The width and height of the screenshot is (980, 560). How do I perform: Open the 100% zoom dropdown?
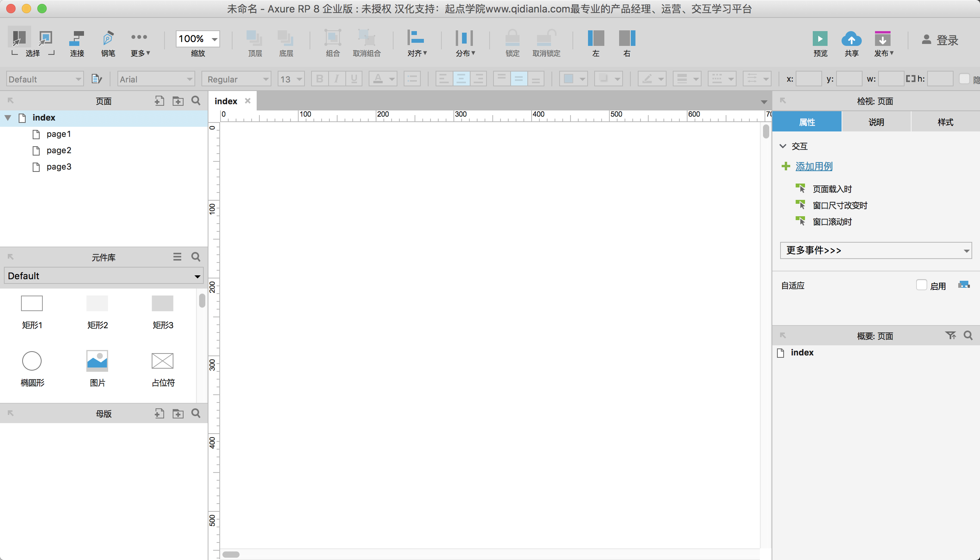click(214, 39)
